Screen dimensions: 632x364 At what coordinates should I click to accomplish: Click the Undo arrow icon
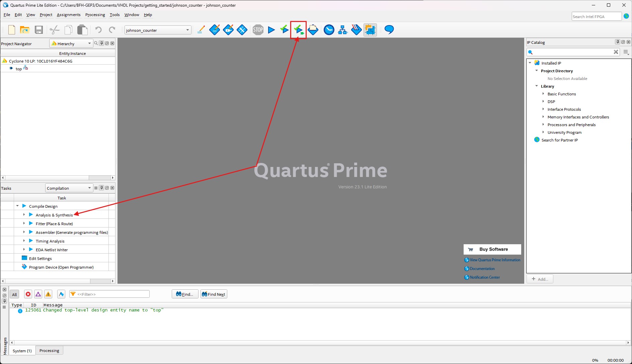point(98,30)
